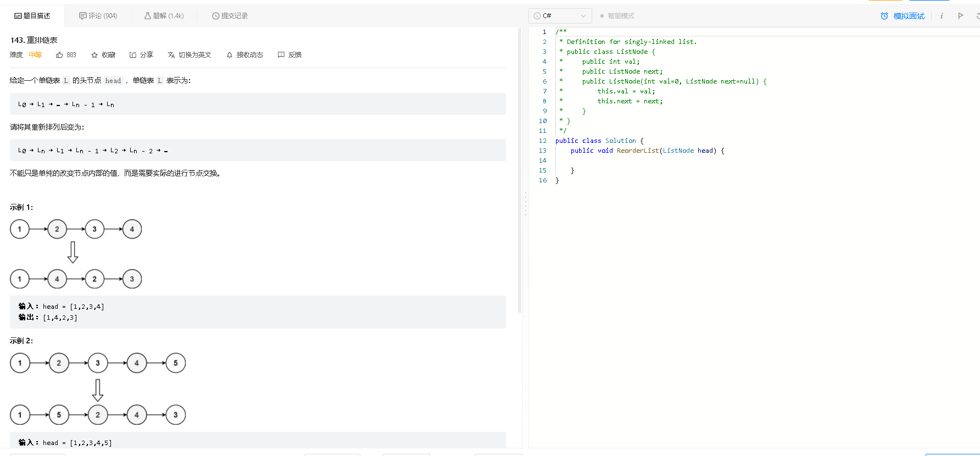Click the 反馈 feedback icon
Screen dimensions: 980x456
pos(281,55)
